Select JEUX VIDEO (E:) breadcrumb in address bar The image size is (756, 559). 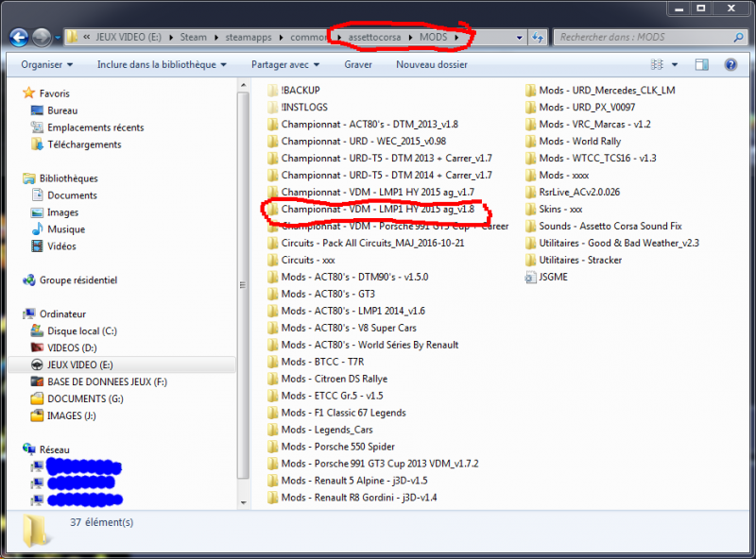(x=129, y=37)
